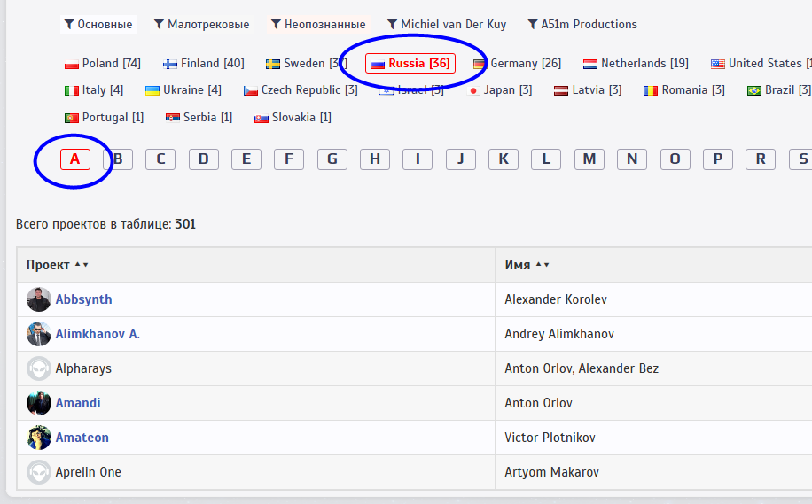Image resolution: width=812 pixels, height=504 pixels.
Task: Filter by Netherlands [19]
Action: 636,64
